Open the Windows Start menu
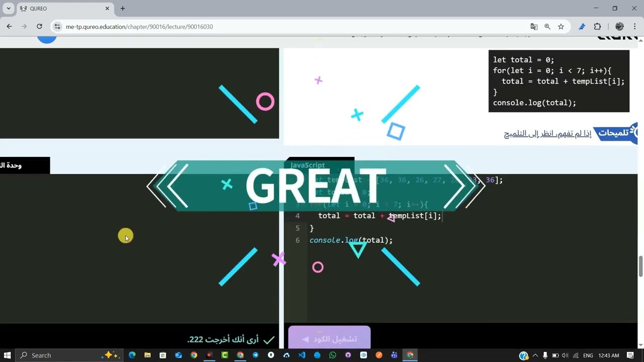644x362 pixels. pos(8,355)
